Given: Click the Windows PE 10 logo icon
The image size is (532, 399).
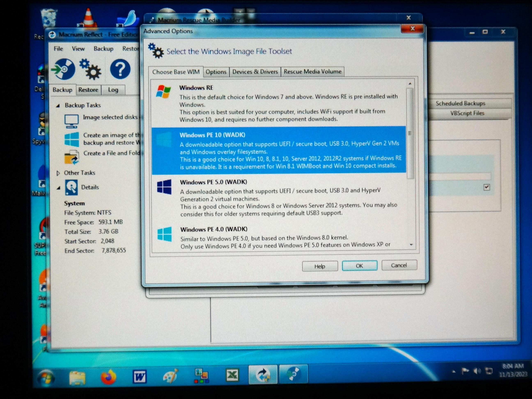Looking at the screenshot, I should [x=164, y=140].
